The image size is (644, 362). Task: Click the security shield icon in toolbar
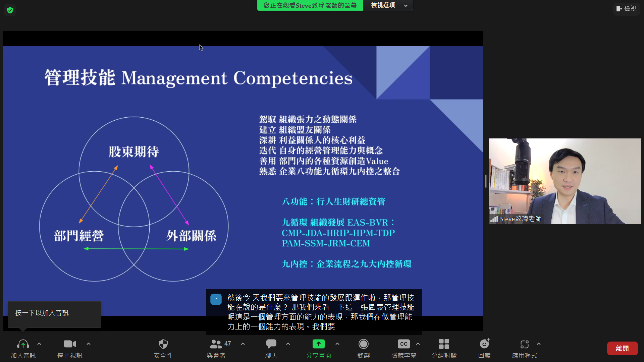coord(163,344)
